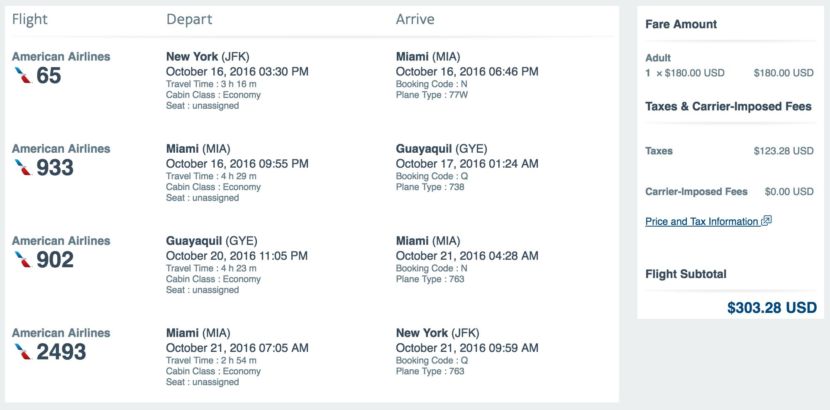Open the Price and Tax Information link

[x=702, y=222]
